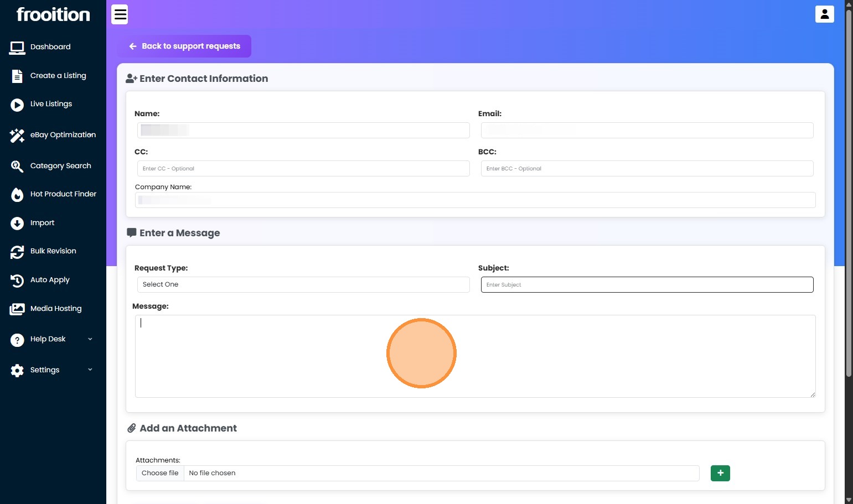The image size is (853, 504).
Task: Open Bulk Revision page
Action: [x=53, y=251]
